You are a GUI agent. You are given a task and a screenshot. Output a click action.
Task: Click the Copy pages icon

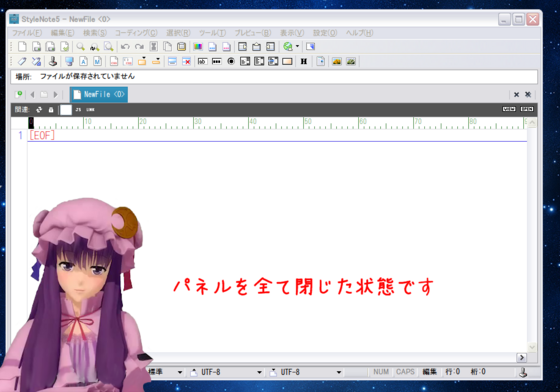tap(168, 46)
